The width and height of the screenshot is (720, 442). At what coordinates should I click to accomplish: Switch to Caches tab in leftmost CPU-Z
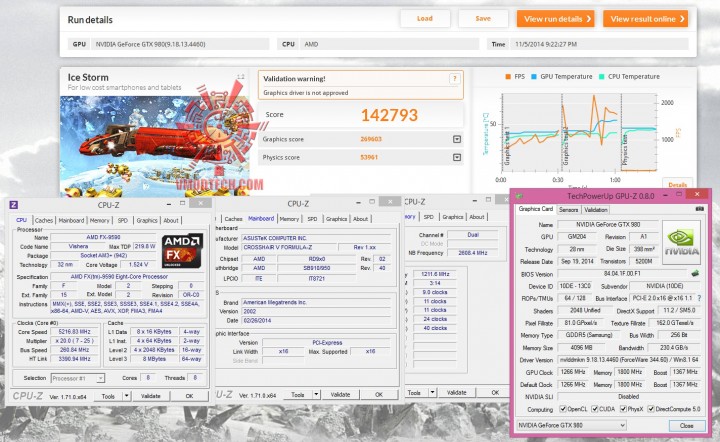pos(44,220)
